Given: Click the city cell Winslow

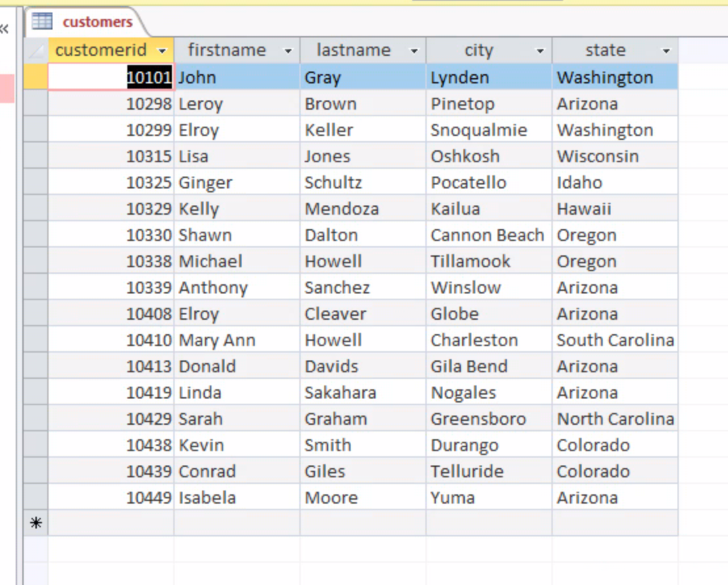Looking at the screenshot, I should click(x=489, y=287).
